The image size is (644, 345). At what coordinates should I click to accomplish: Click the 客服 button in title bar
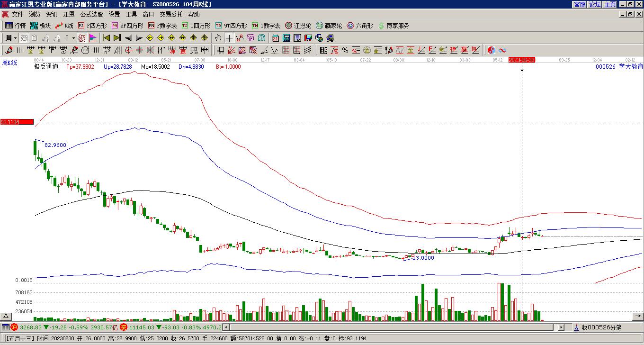tap(580, 4)
